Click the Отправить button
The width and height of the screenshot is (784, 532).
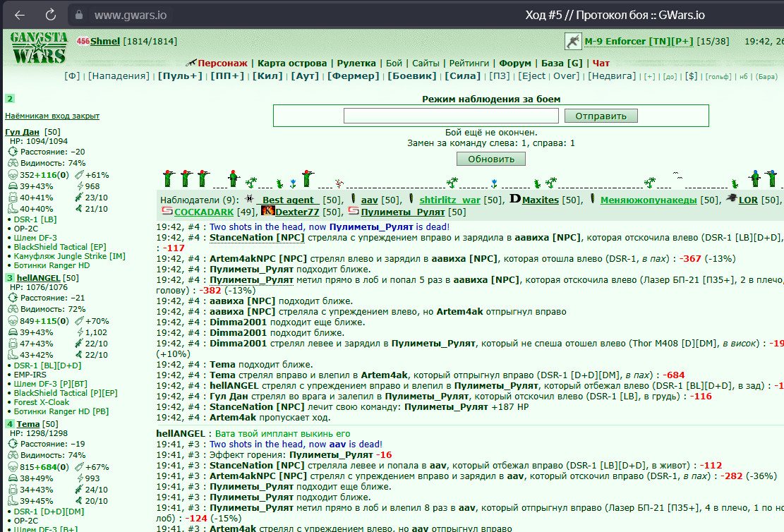(x=601, y=116)
